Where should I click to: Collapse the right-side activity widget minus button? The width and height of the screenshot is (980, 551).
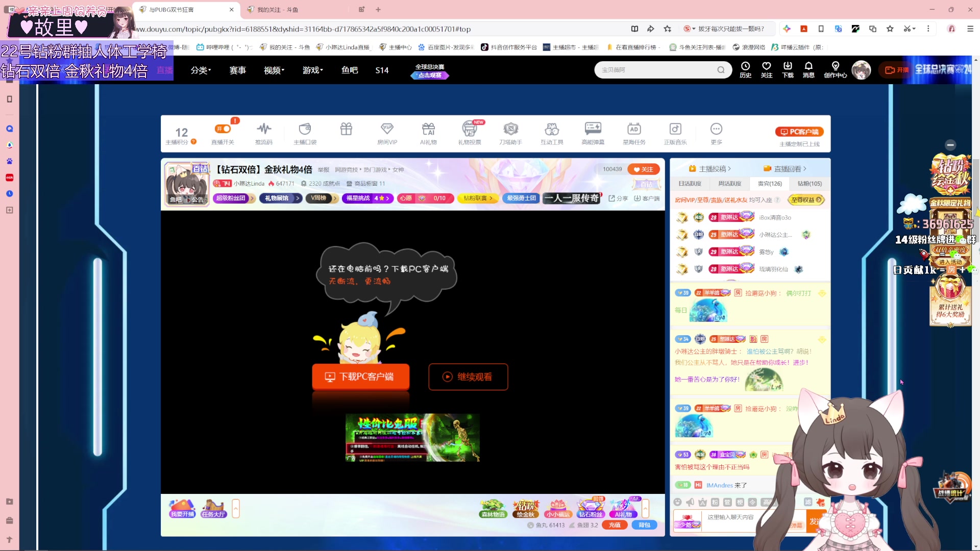pos(950,145)
